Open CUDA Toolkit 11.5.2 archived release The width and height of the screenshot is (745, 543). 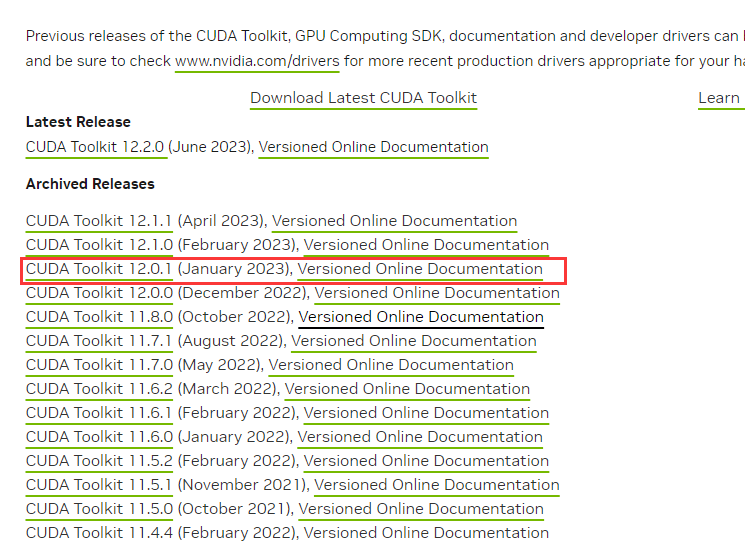pos(99,461)
